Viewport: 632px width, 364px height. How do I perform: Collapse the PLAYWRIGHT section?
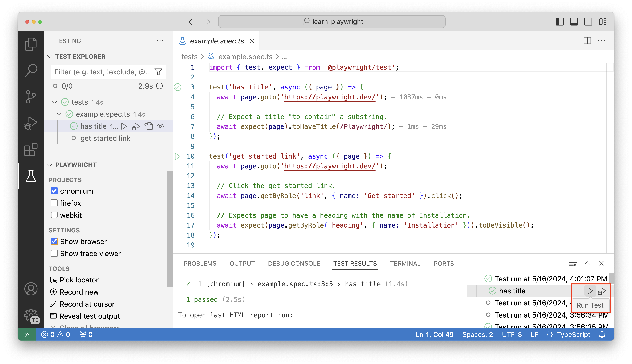50,165
